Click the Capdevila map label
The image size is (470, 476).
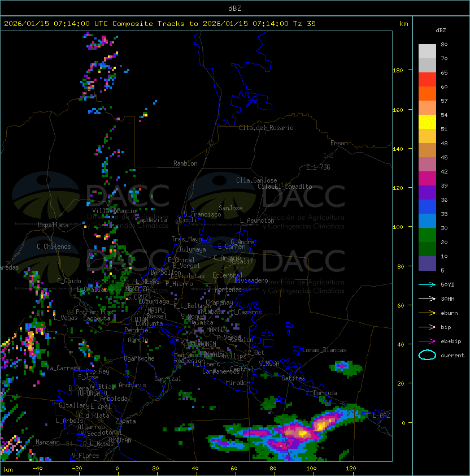click(151, 220)
